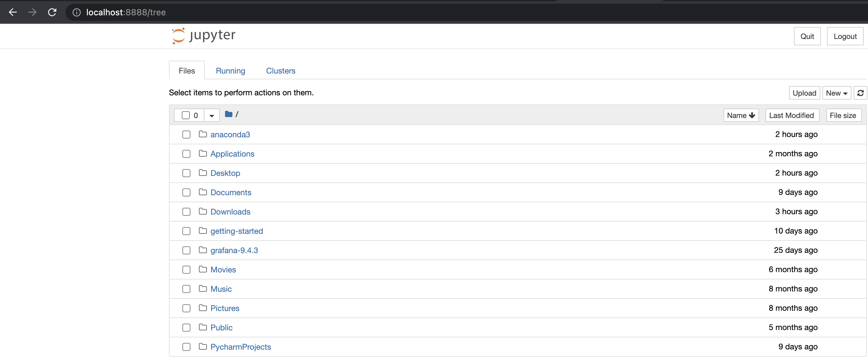Open the PycharmProjects folder link
Image resolution: width=868 pixels, height=361 pixels.
point(240,347)
